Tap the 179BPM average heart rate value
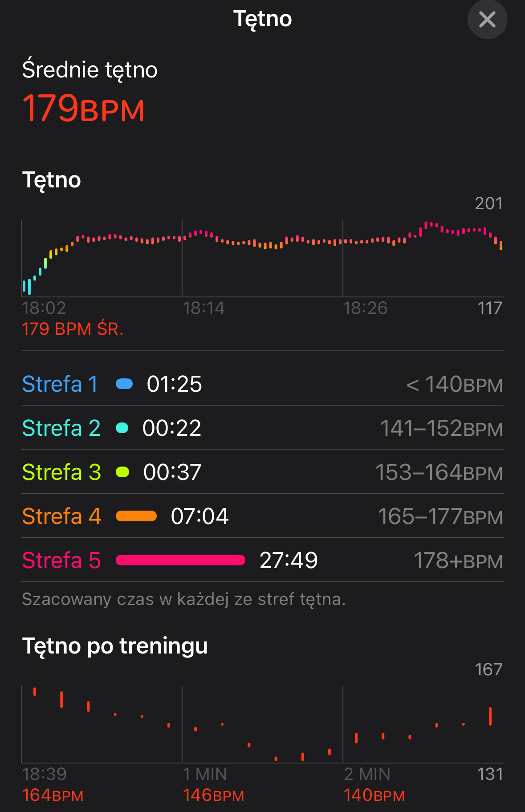Viewport: 525px width, 812px height. (83, 108)
